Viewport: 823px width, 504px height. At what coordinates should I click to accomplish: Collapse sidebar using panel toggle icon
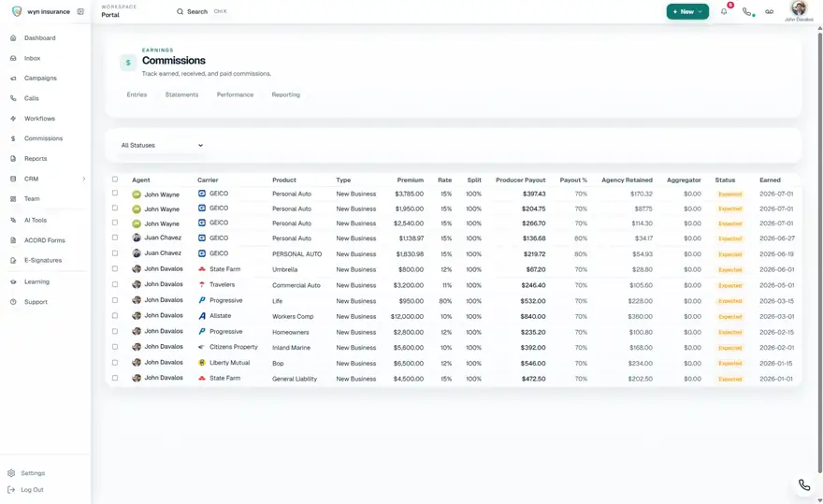click(80, 11)
